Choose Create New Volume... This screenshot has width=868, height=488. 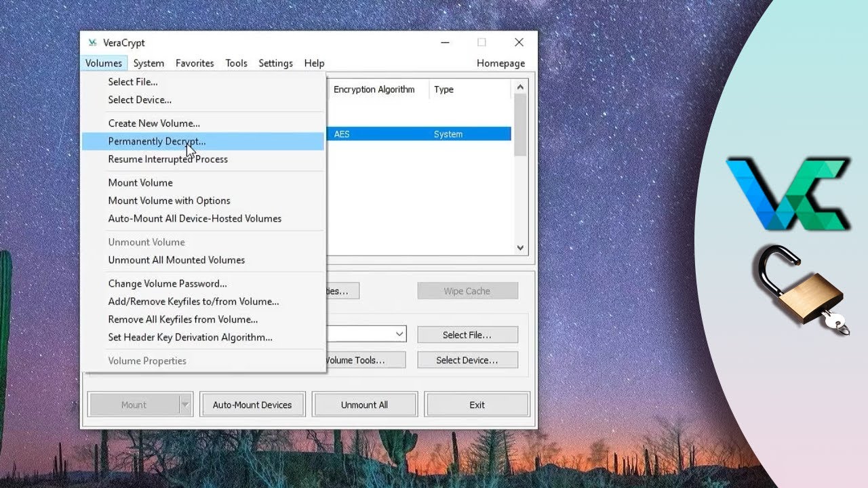pyautogui.click(x=203, y=123)
